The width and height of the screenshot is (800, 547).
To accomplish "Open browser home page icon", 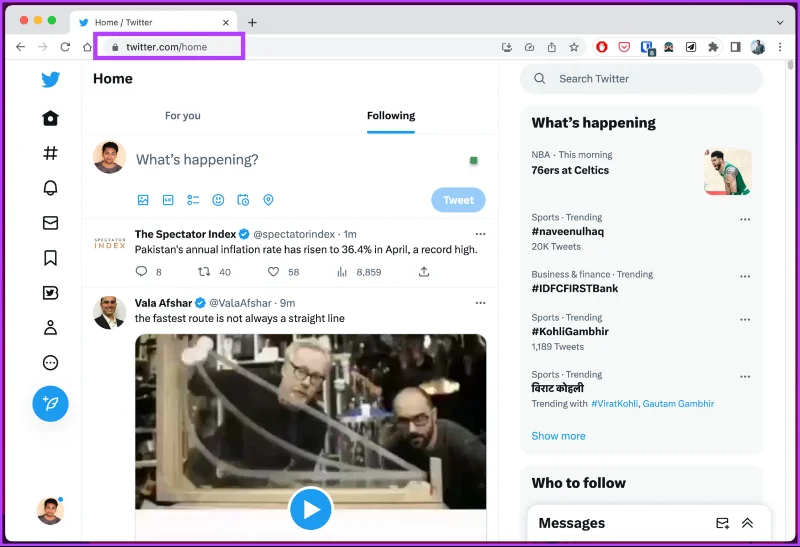I will coord(87,47).
